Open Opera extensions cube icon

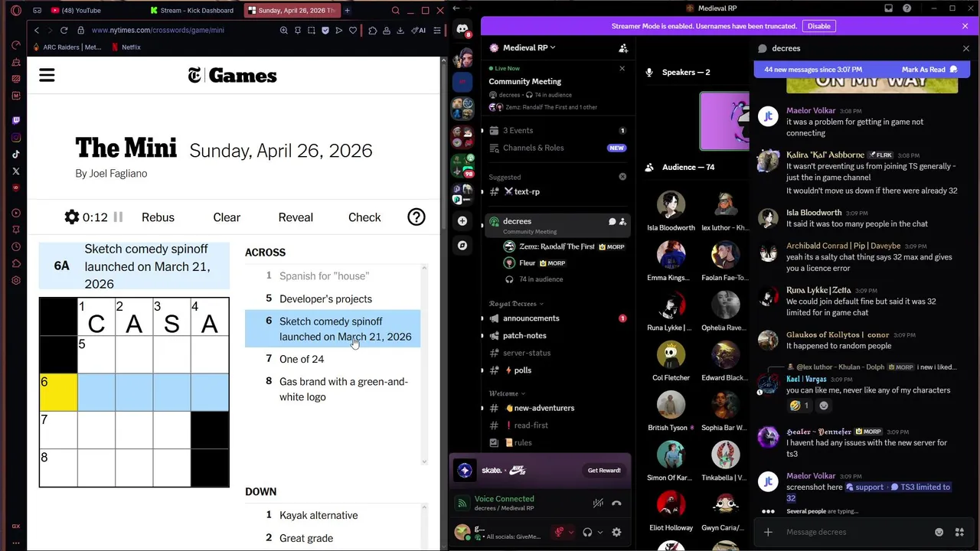[x=372, y=31]
